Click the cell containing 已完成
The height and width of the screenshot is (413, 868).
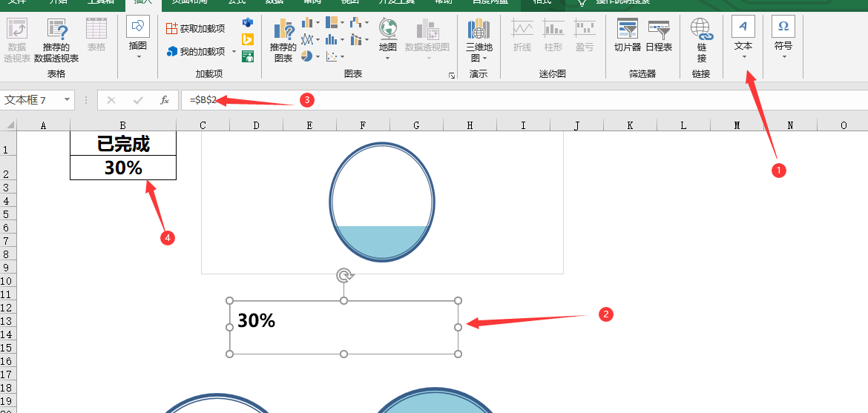[x=123, y=143]
